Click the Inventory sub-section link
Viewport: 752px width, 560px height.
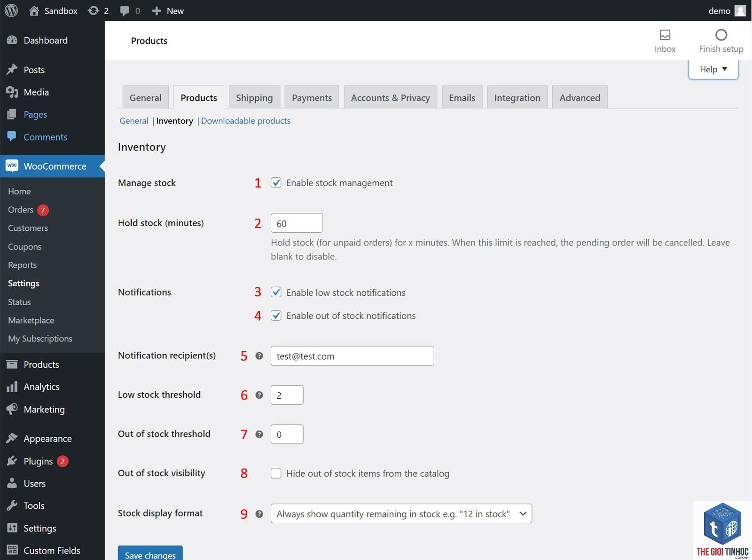[x=175, y=121]
